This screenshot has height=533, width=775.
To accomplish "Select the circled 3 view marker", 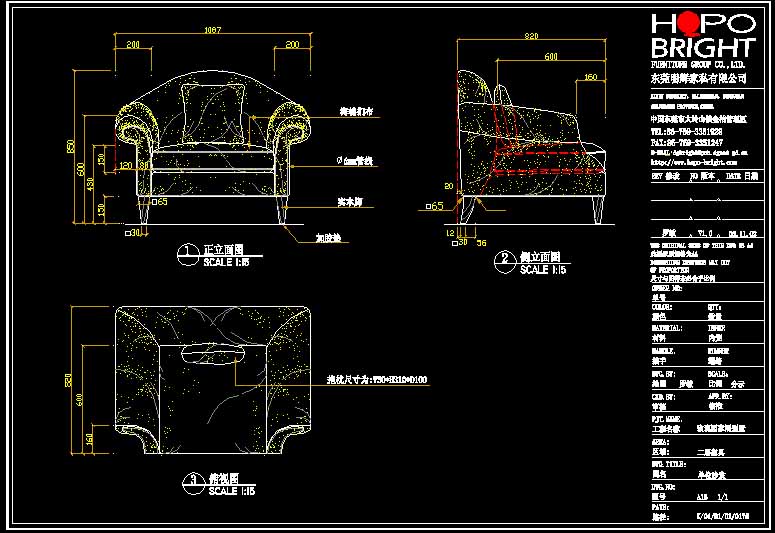I will click(193, 484).
